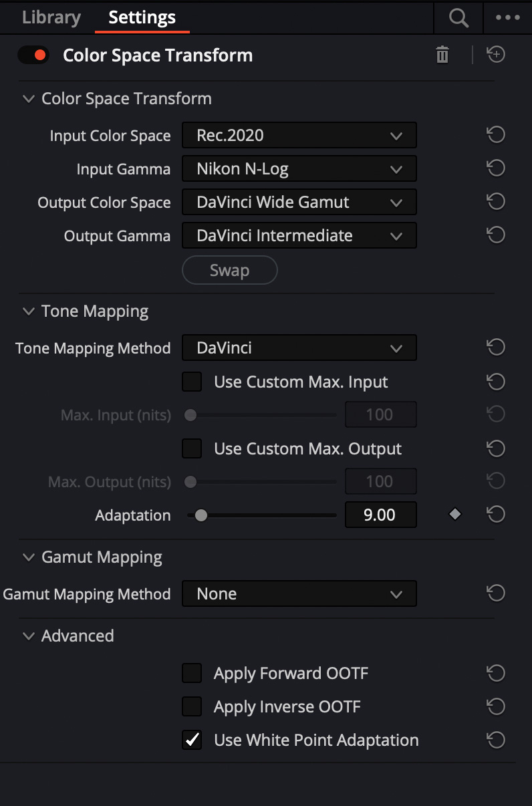Reset the Tone Mapping Method
This screenshot has height=806, width=532.
[495, 348]
